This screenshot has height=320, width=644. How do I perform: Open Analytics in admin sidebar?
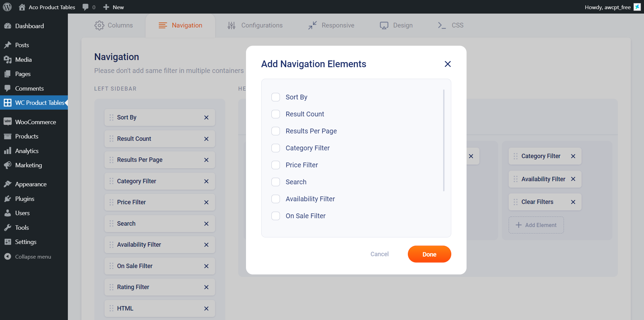[34, 151]
